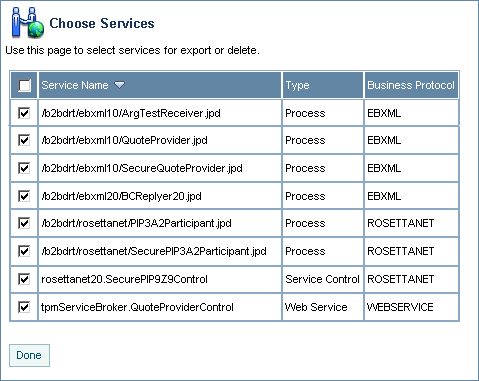Select the /b2bdrt/ebxml10/ArgTestReceiver.jpd service name
The image size is (479, 381).
click(131, 113)
